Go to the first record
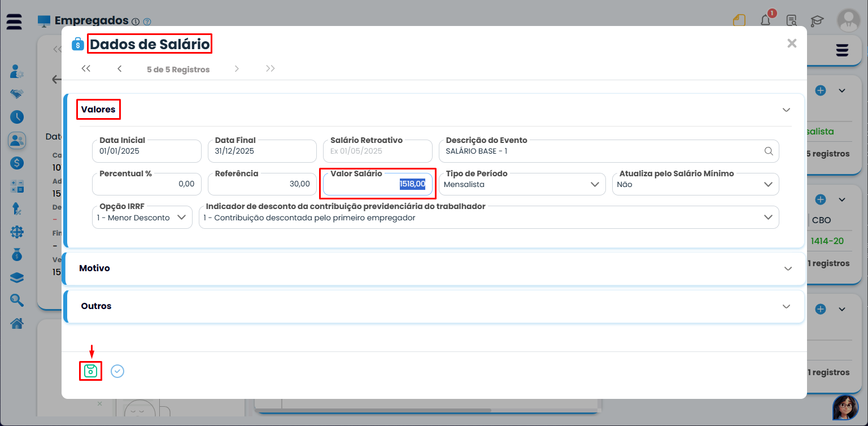This screenshot has height=426, width=868. coord(86,69)
